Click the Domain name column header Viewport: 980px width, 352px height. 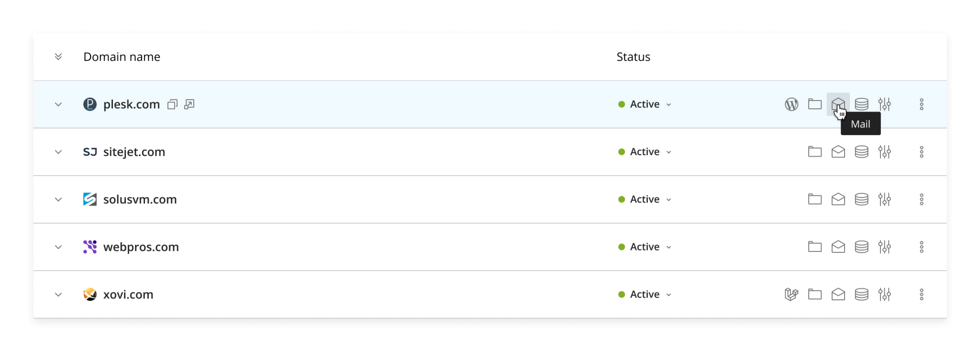coord(122,57)
